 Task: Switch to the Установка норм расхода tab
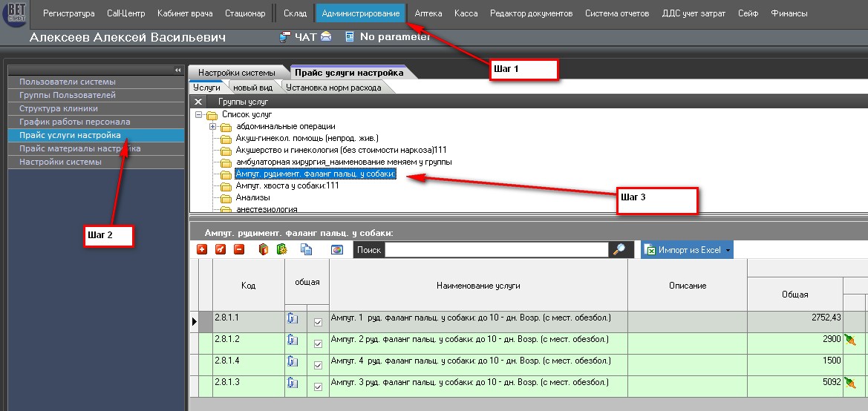pyautogui.click(x=333, y=88)
